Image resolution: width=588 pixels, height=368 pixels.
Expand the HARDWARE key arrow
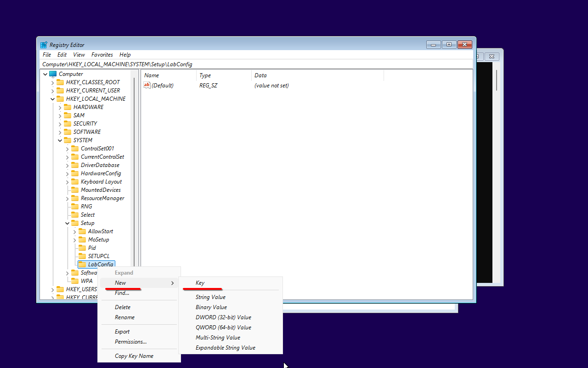coord(60,107)
